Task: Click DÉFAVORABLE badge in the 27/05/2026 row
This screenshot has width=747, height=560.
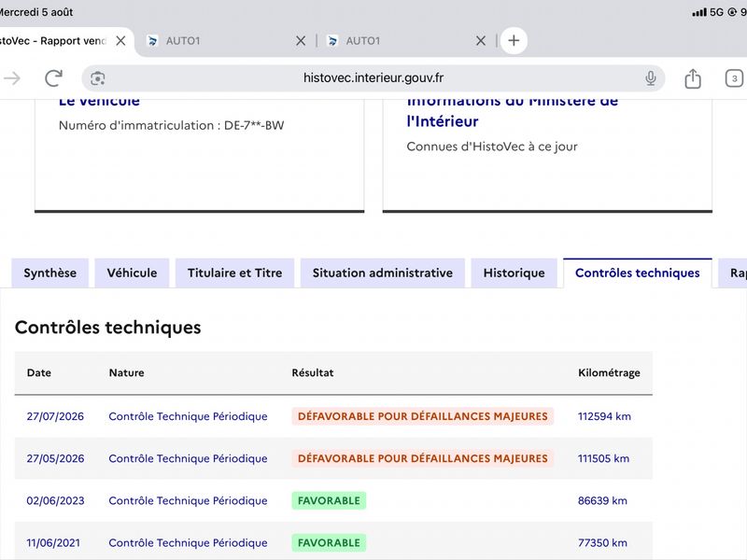Action: [423, 458]
